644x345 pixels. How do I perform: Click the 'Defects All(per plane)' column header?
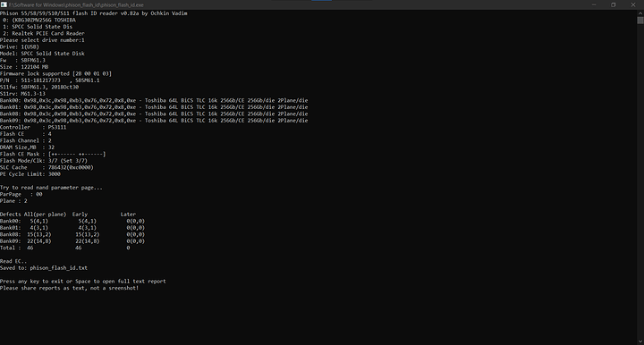[x=33, y=215]
